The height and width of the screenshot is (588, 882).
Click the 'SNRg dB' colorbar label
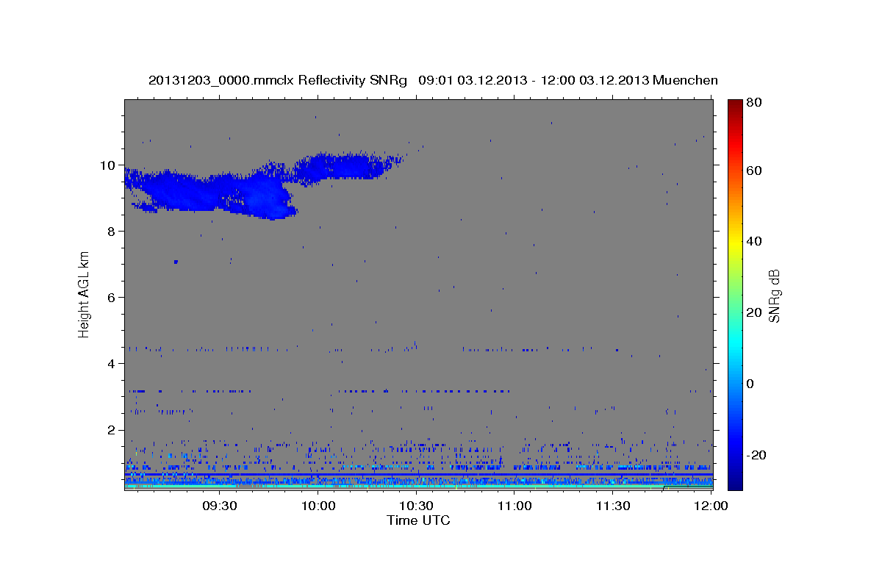click(773, 295)
